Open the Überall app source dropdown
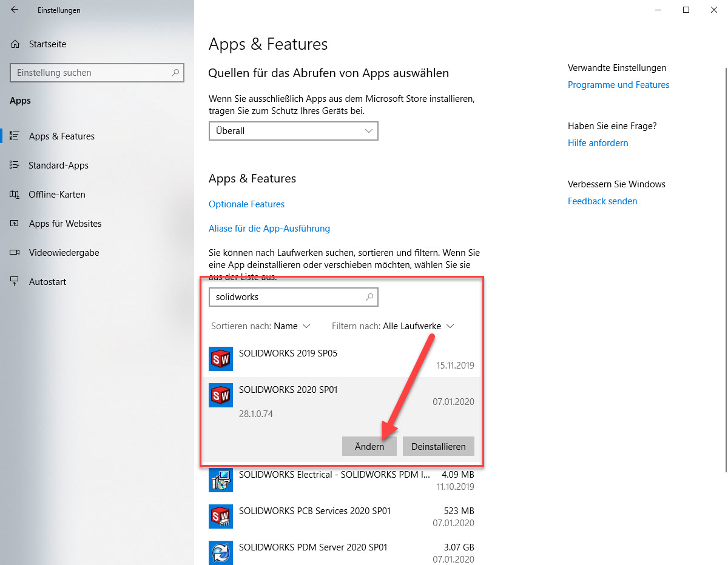This screenshot has height=565, width=728. (x=293, y=131)
